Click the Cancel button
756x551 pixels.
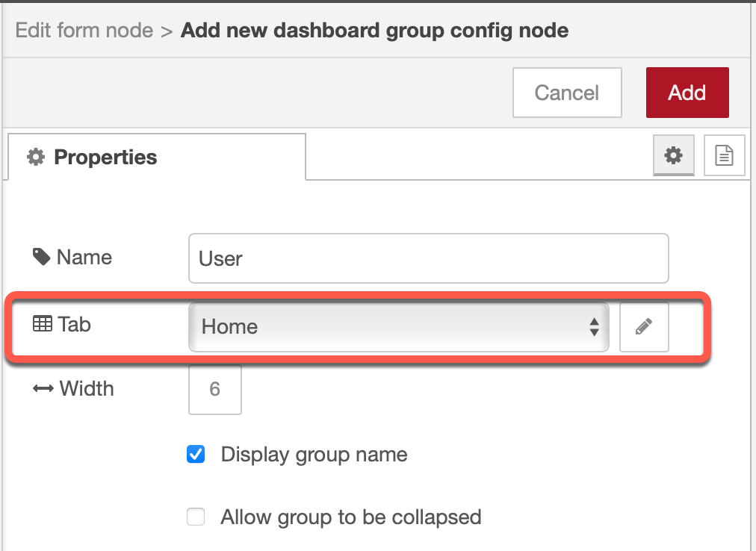click(x=567, y=93)
